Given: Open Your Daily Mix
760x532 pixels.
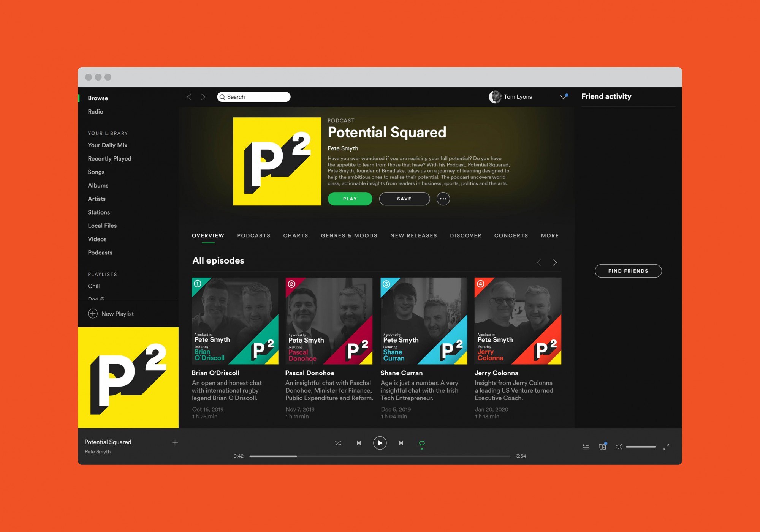Looking at the screenshot, I should [x=108, y=145].
